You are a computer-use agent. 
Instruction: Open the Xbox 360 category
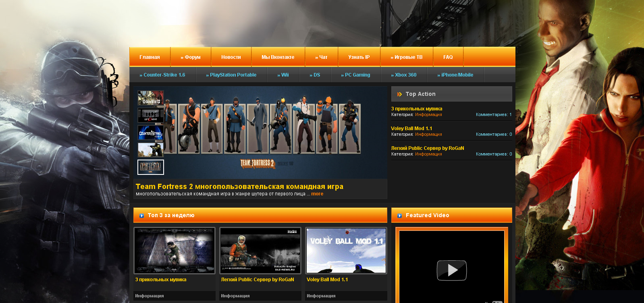[x=404, y=75]
